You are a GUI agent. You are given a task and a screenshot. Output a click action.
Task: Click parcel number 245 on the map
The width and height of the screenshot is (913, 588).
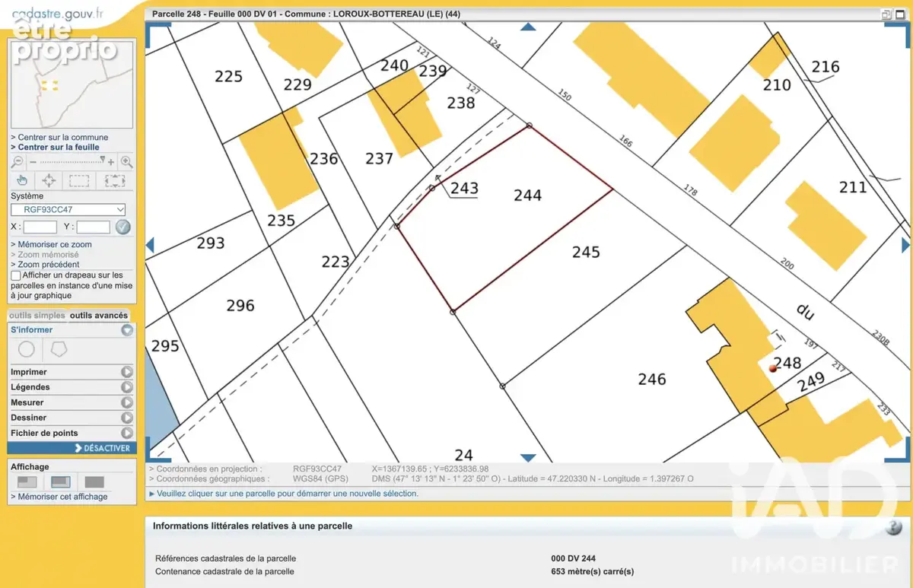tap(587, 252)
